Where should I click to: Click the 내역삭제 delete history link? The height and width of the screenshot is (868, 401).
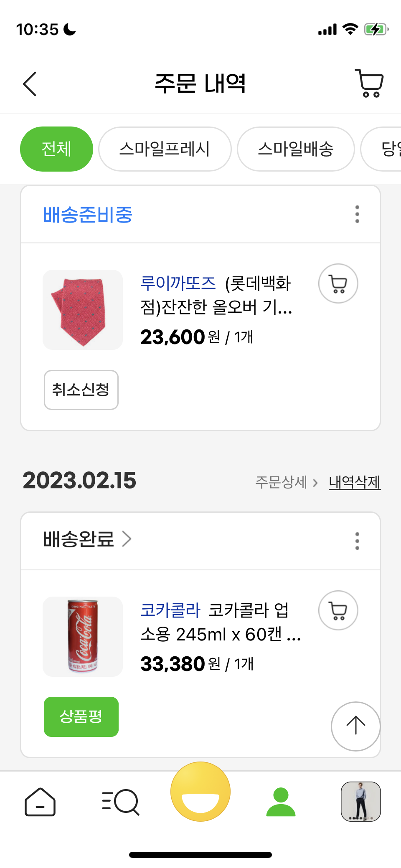pyautogui.click(x=355, y=482)
